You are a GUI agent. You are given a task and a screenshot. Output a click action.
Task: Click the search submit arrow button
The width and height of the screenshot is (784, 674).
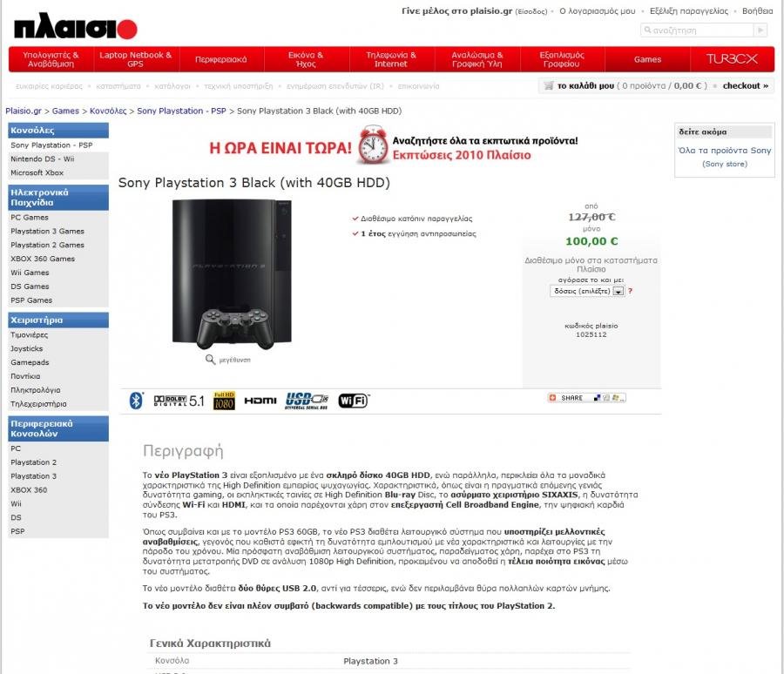[x=760, y=30]
